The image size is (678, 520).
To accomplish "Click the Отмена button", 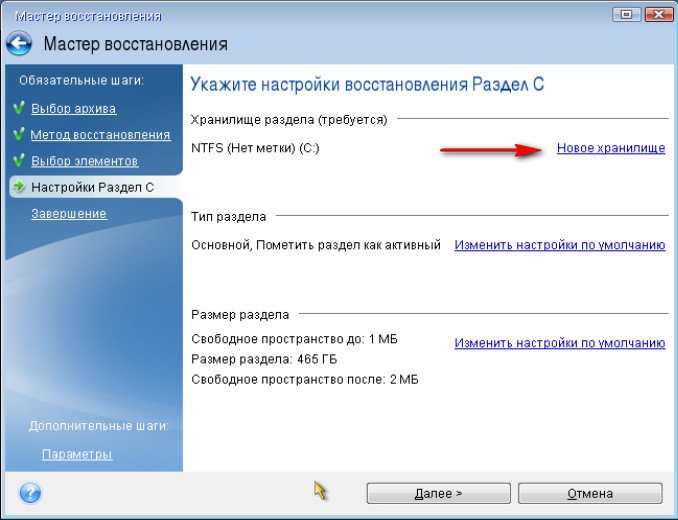I will [590, 493].
